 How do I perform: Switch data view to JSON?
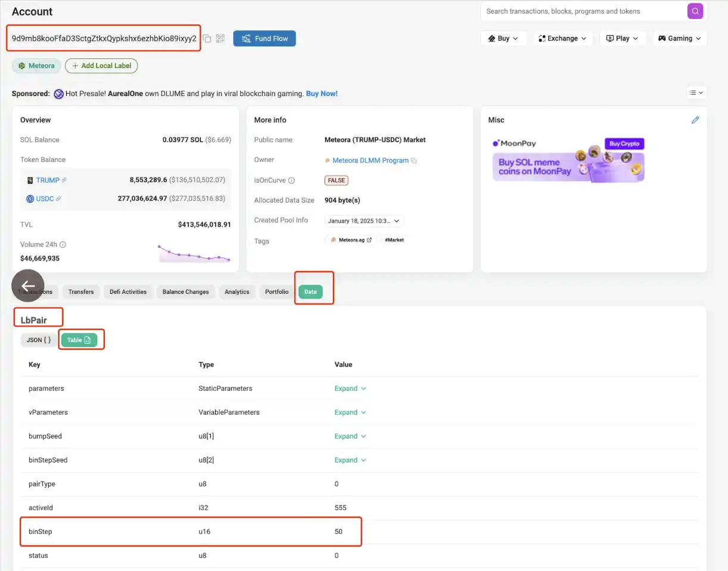38,340
